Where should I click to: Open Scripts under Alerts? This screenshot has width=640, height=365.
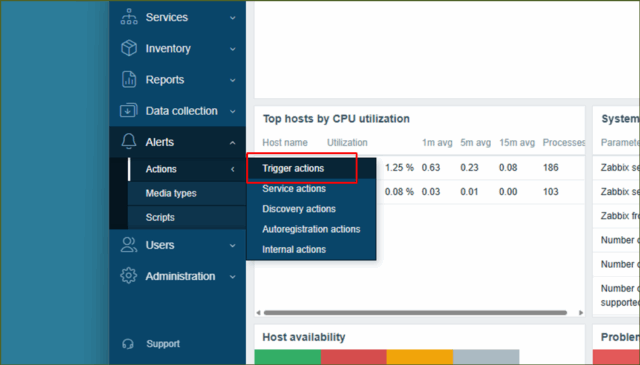click(160, 217)
